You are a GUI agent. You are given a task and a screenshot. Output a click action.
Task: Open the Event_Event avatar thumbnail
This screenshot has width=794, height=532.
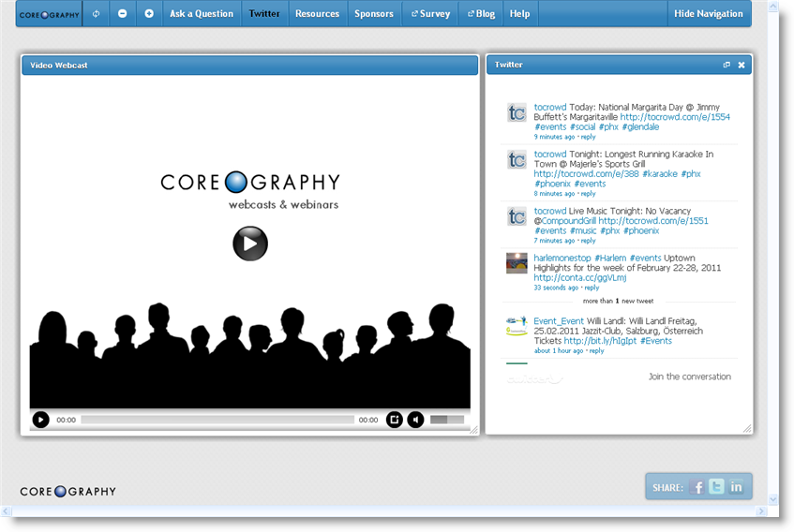[517, 327]
